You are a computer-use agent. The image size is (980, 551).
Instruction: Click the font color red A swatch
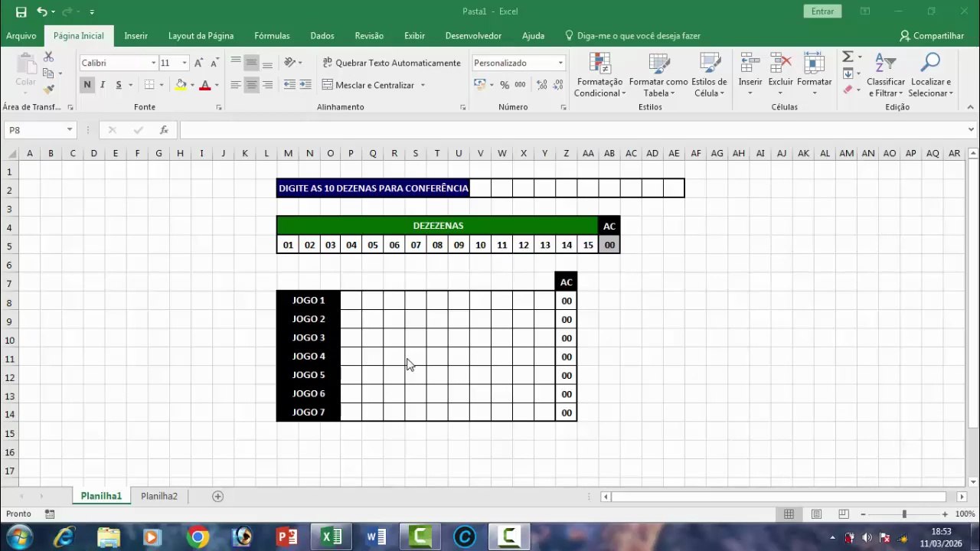pyautogui.click(x=204, y=85)
